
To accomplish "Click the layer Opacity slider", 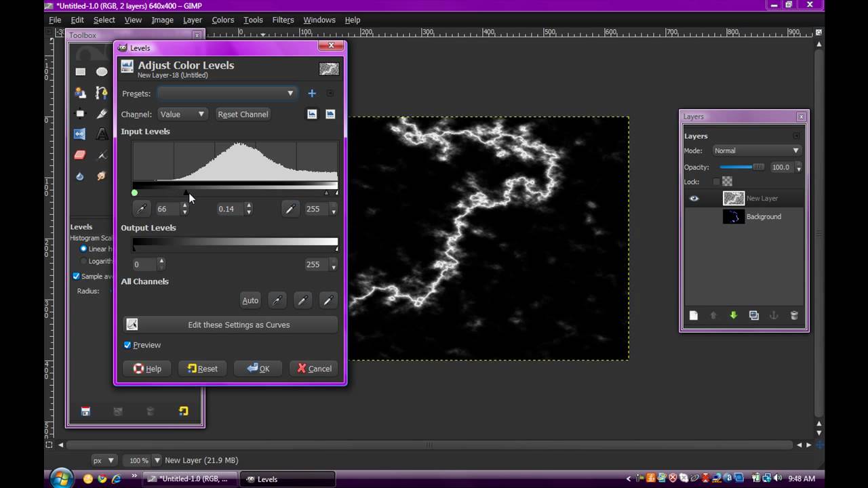I will (742, 167).
